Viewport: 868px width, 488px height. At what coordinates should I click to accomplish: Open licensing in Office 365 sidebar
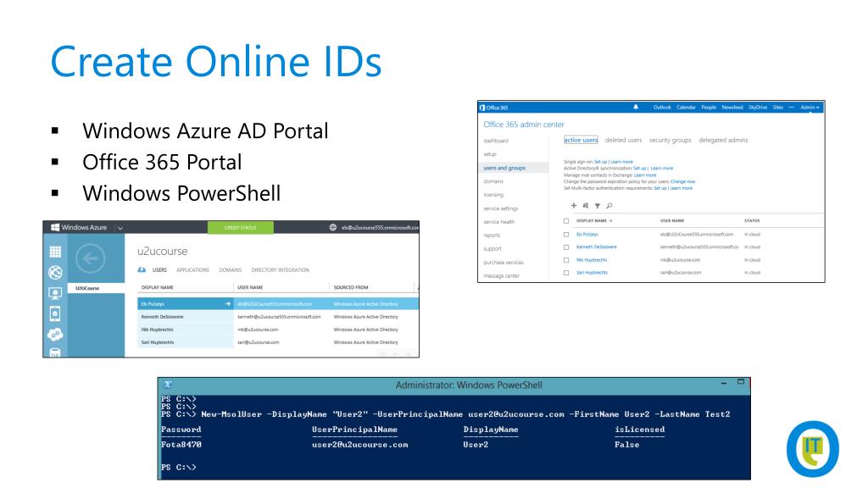[493, 195]
